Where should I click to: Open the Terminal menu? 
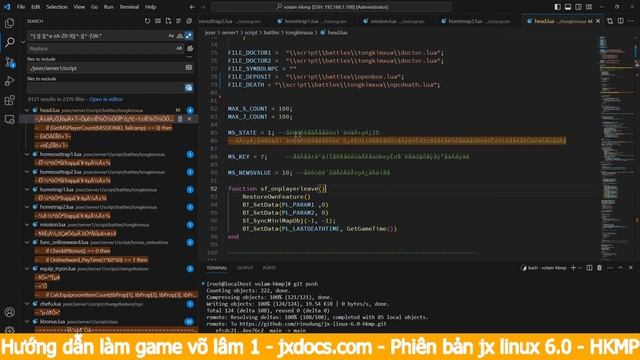[129, 7]
